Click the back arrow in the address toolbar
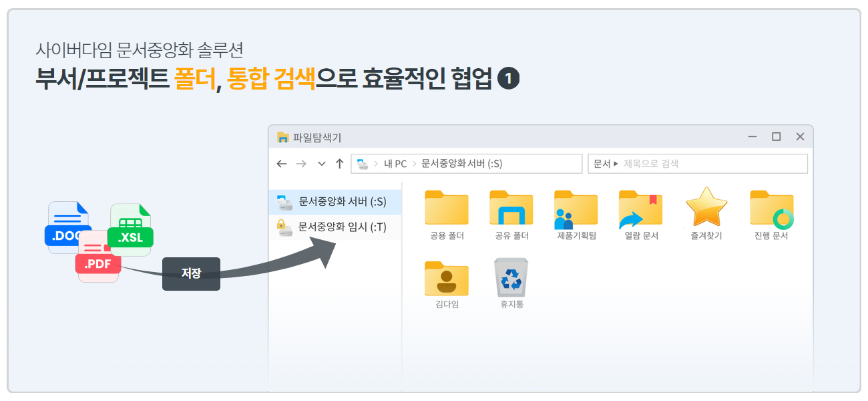 tap(282, 164)
